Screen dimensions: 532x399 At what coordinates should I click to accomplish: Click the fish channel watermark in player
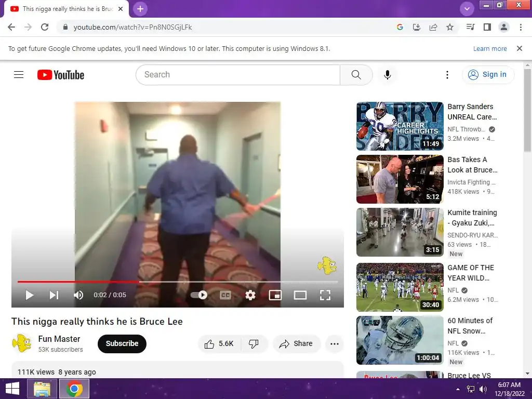point(327,265)
